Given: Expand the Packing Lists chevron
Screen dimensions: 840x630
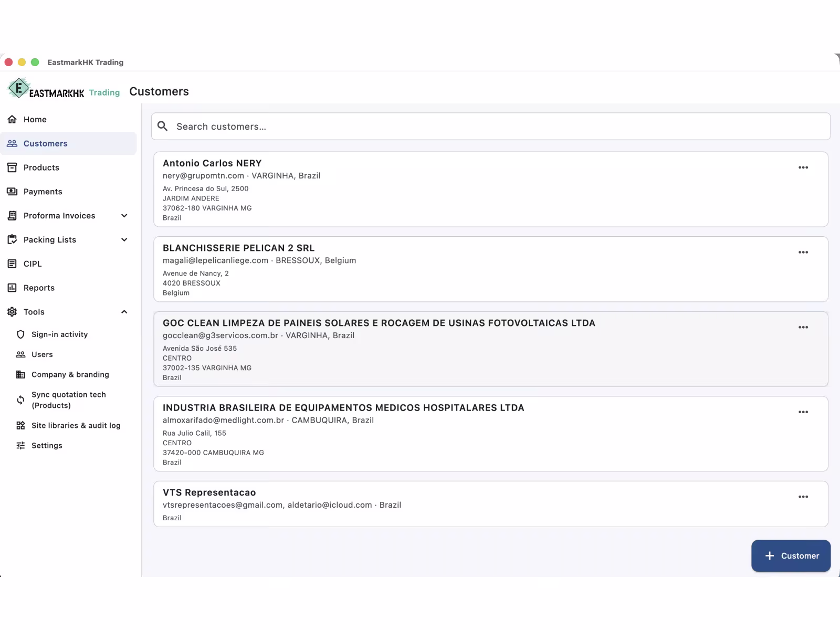Looking at the screenshot, I should tap(124, 240).
